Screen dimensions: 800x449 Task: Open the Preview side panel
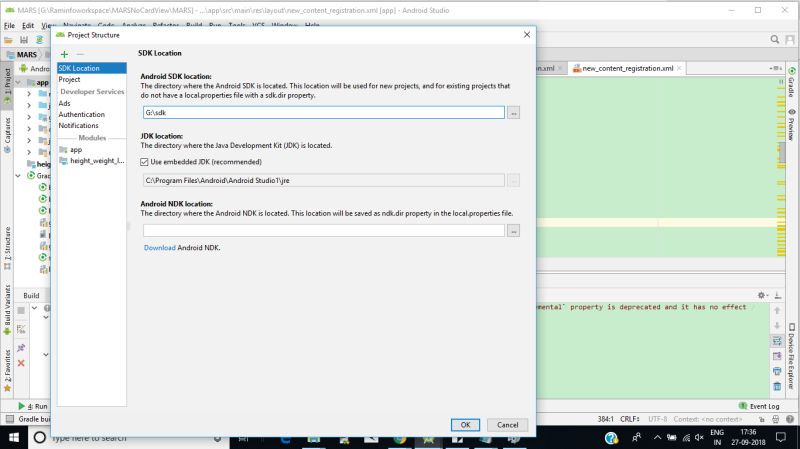pyautogui.click(x=791, y=124)
